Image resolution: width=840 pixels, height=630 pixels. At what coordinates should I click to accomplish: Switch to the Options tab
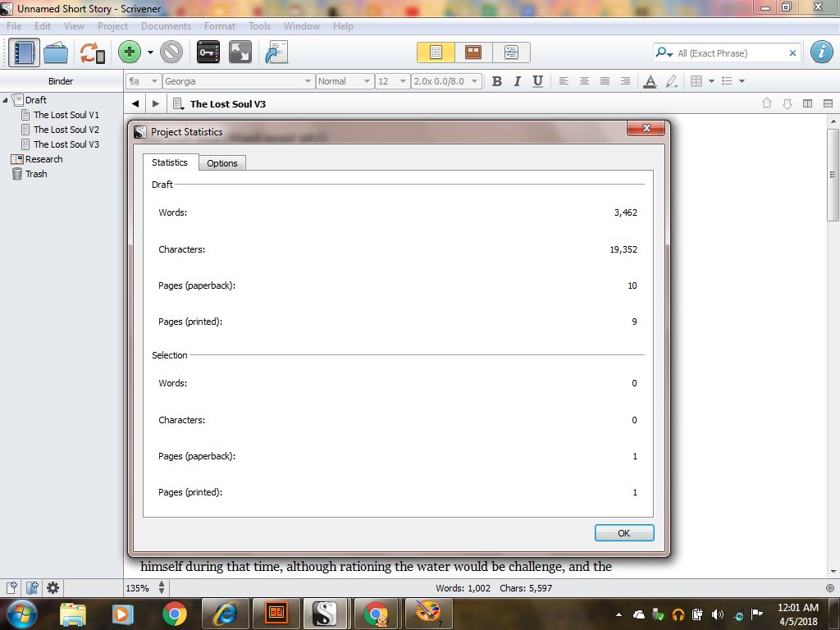click(221, 162)
